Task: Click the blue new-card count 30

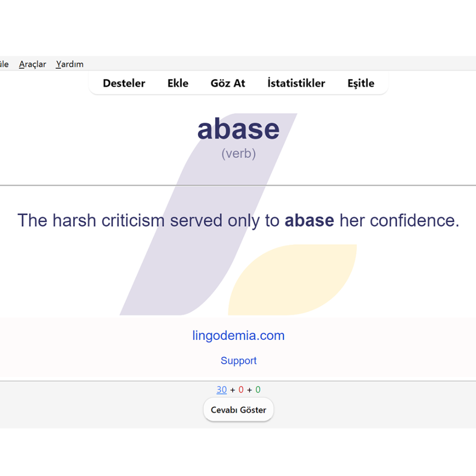Action: point(221,390)
